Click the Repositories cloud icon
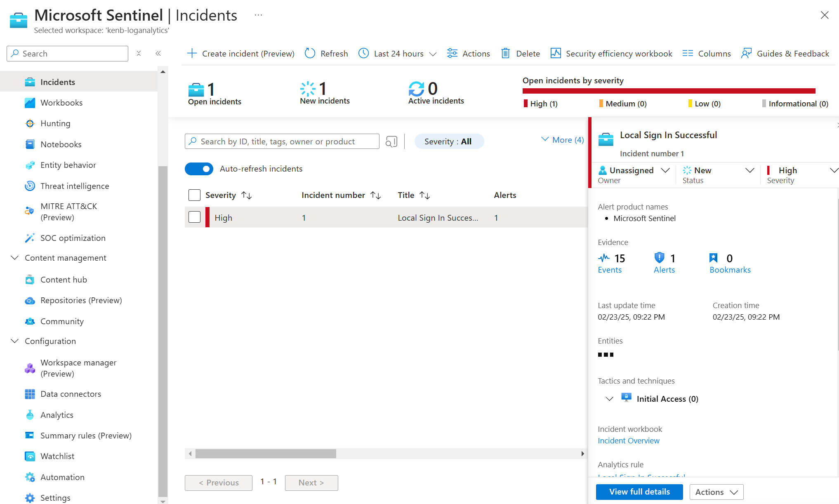The image size is (839, 504). 30,300
